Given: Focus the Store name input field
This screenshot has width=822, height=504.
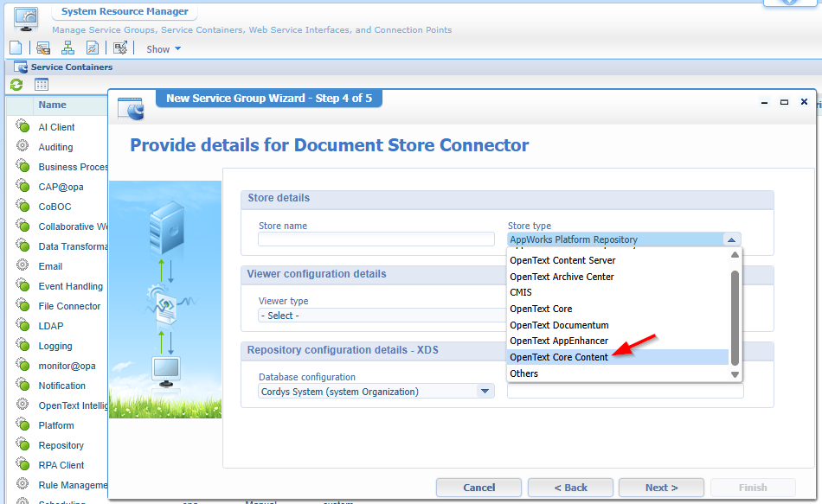Looking at the screenshot, I should (x=376, y=239).
